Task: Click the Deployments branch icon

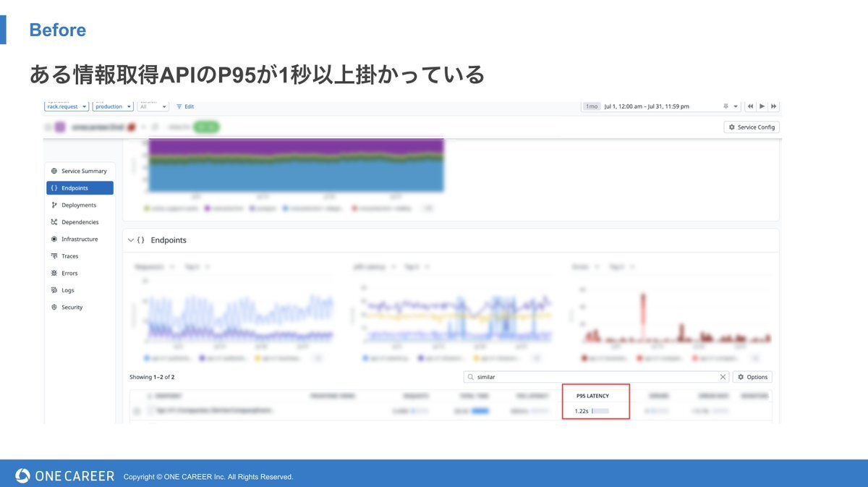Action: coord(54,205)
